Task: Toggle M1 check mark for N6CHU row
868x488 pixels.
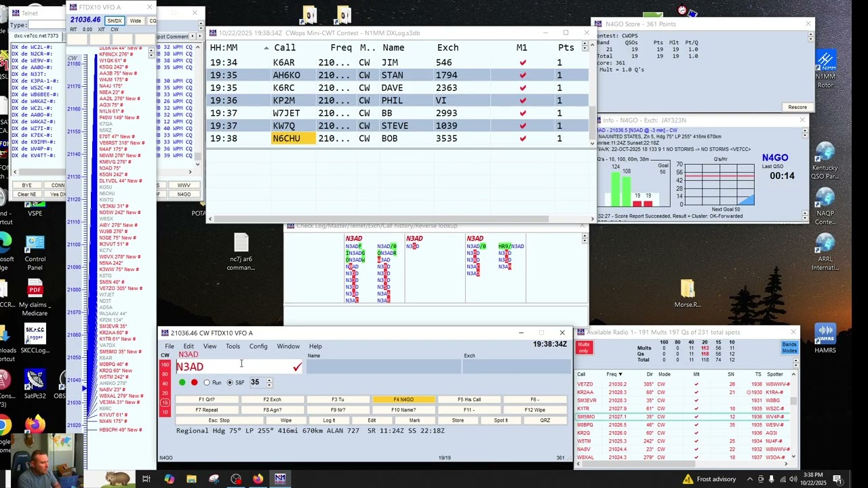Action: [522, 138]
